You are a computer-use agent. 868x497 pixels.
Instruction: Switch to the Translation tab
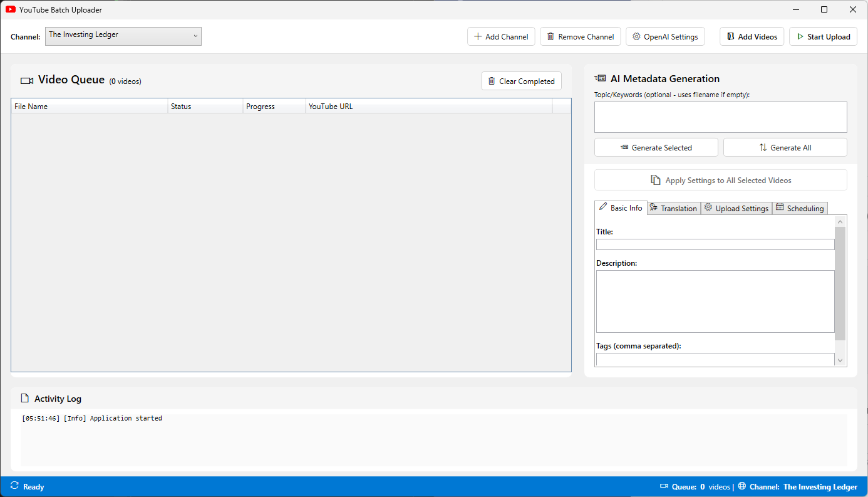[674, 208]
